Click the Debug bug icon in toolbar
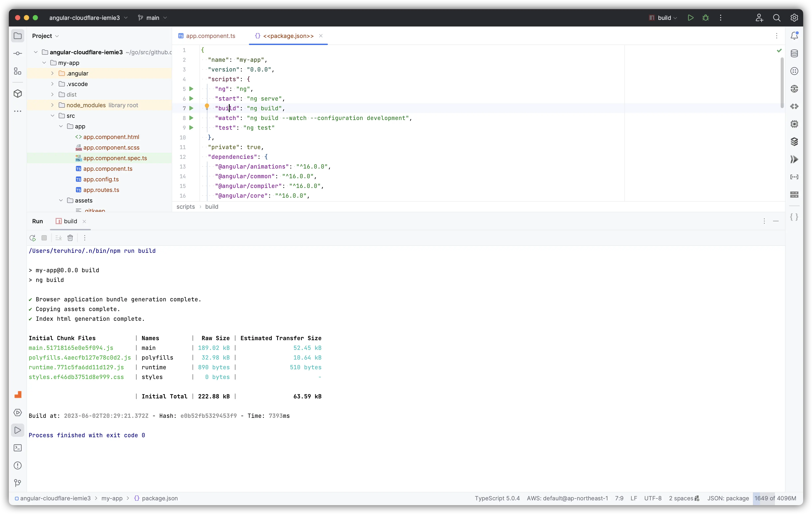Image resolution: width=812 pixels, height=514 pixels. [705, 18]
